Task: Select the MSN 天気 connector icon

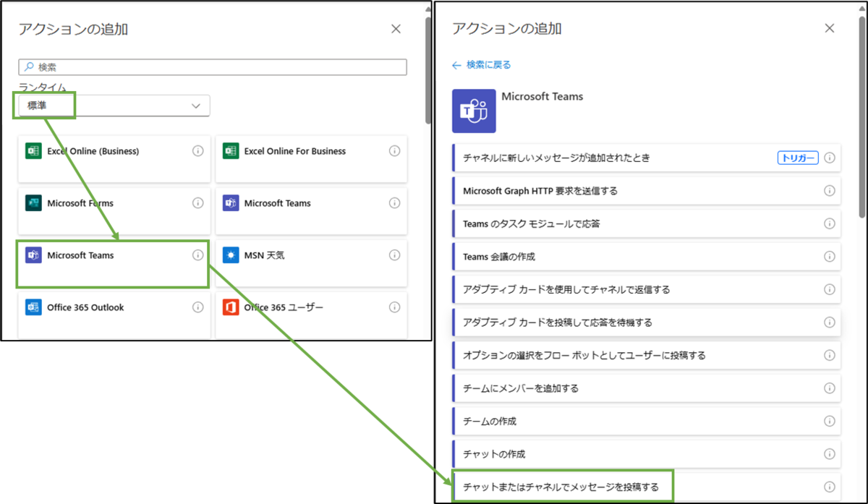Action: click(x=231, y=255)
